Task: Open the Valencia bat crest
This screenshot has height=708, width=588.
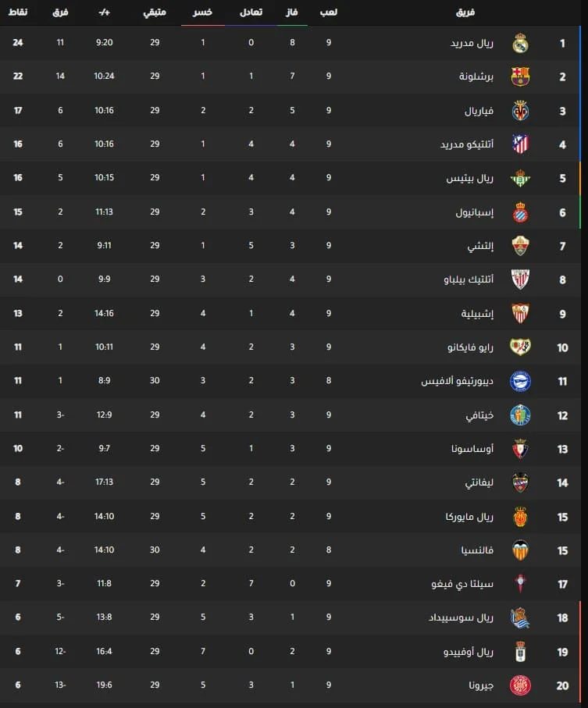Action: [x=520, y=550]
